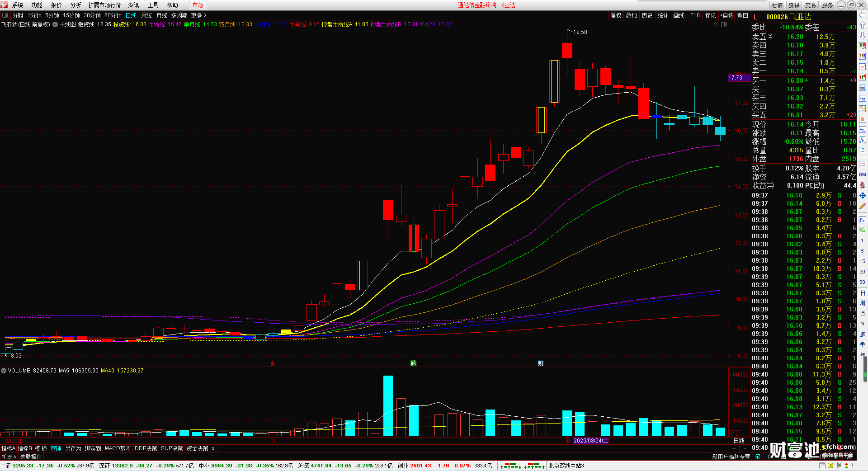868x471 pixels.
Task: Open the candlestick chart icon in sidebar
Action: pos(862,77)
